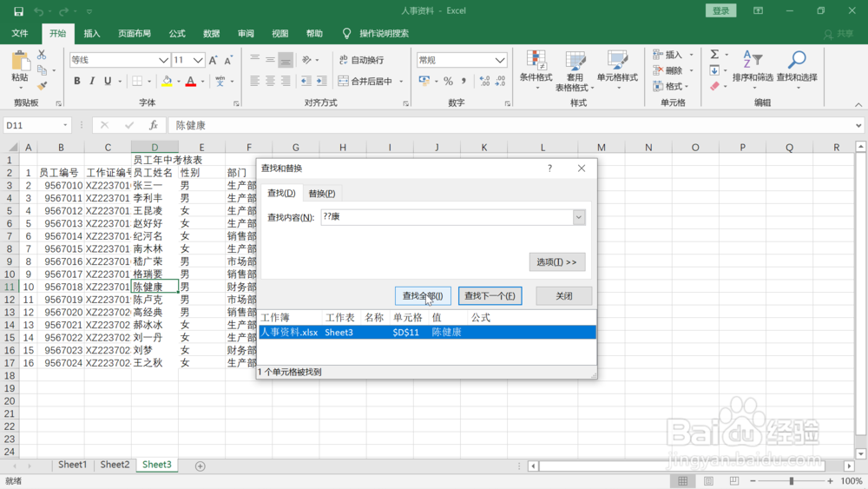Apply fill color bucket icon
868x489 pixels.
tap(167, 82)
